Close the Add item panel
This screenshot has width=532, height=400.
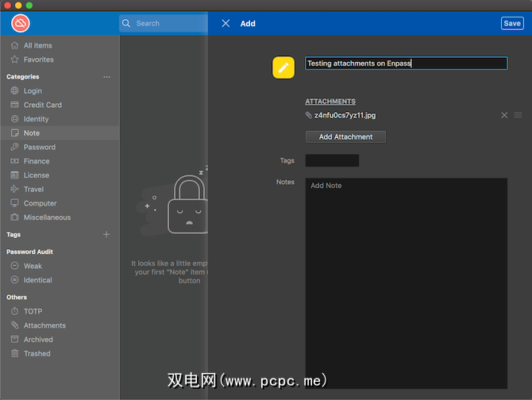point(226,23)
